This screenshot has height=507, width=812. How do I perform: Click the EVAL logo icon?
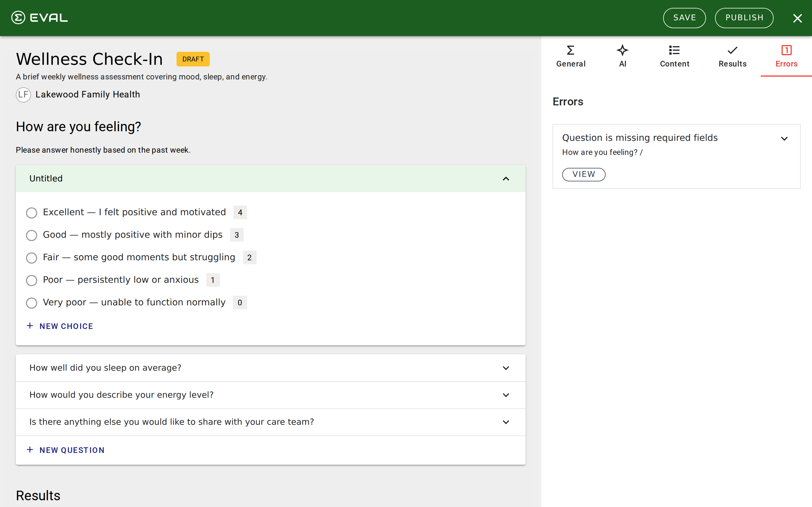18,17
